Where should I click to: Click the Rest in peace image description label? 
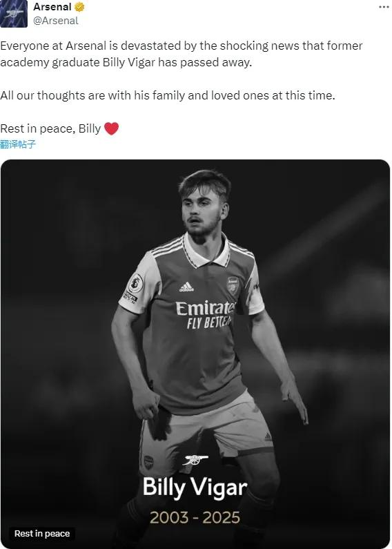(x=42, y=534)
